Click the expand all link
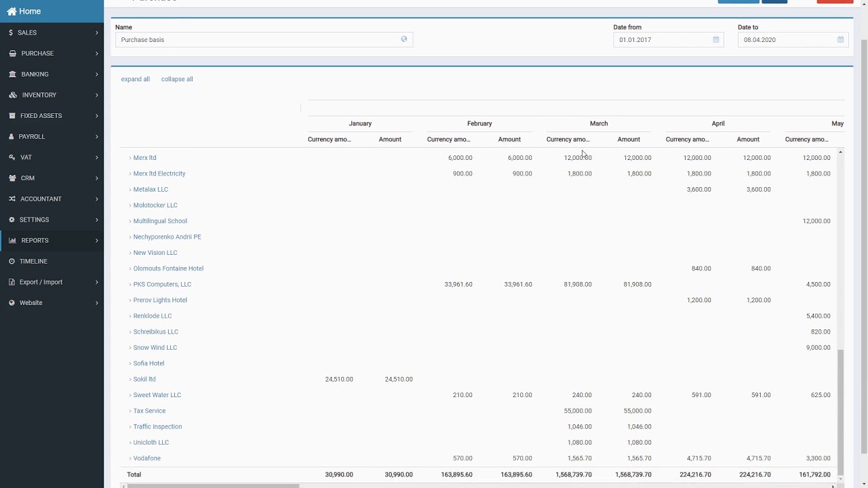Screen dimensions: 868x488 (136, 79)
